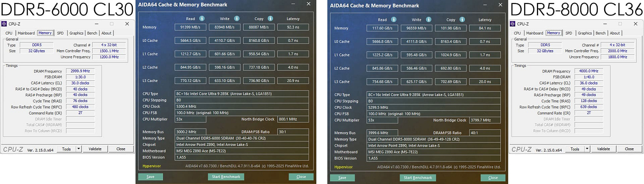644x184 pixels.
Task: Click Validate button in left CPU-Z window
Action: tap(95, 149)
